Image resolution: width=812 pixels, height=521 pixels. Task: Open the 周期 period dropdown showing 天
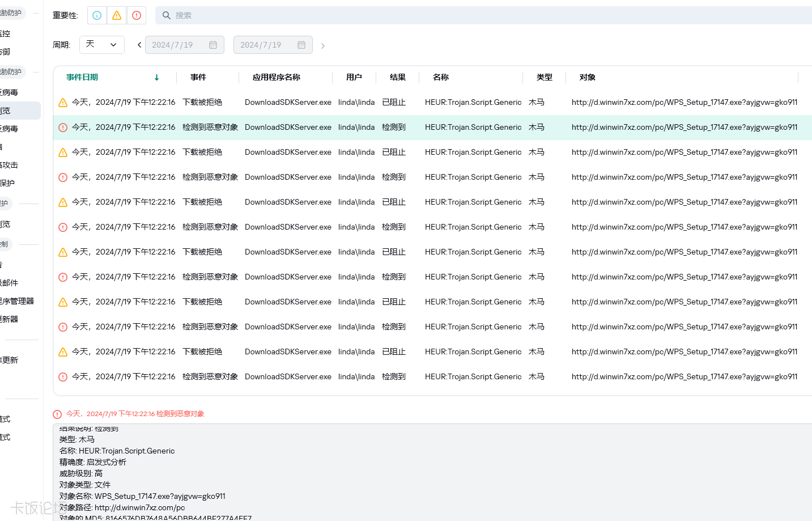tap(102, 45)
